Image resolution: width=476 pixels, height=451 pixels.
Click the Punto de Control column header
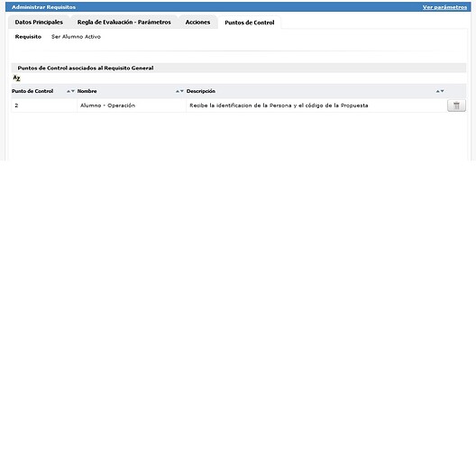pyautogui.click(x=32, y=91)
